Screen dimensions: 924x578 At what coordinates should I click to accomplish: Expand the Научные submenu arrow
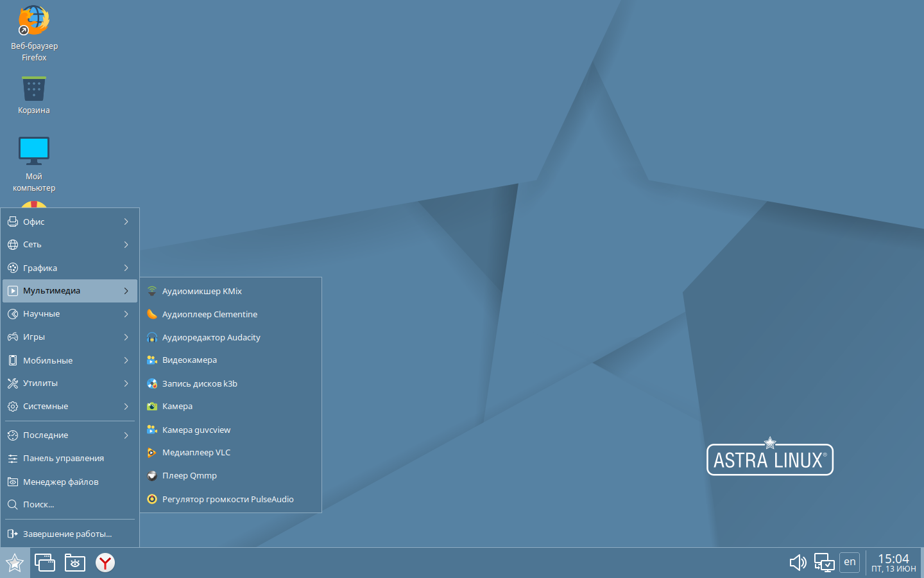pyautogui.click(x=126, y=314)
